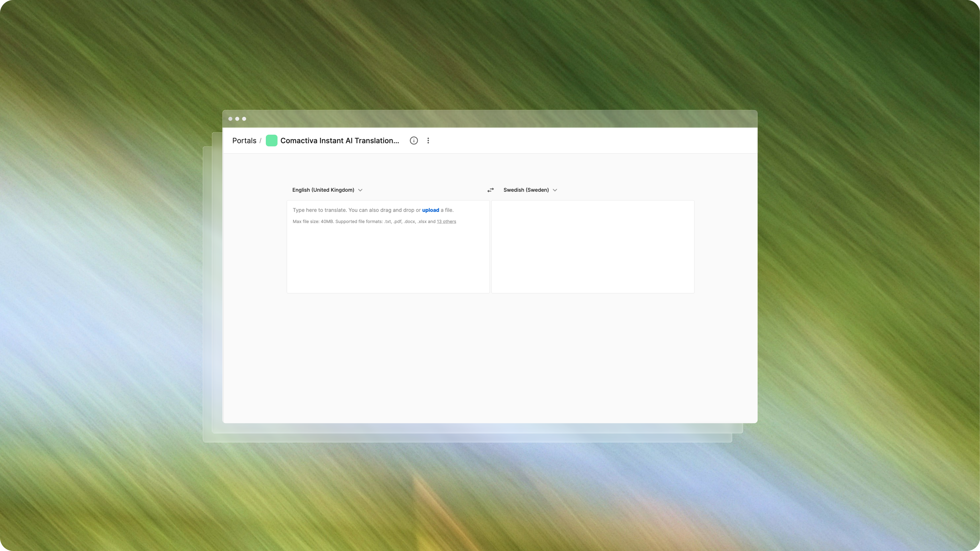This screenshot has height=551, width=980.
Task: Open the Swedish (Sweden) language dropdown
Action: point(529,190)
